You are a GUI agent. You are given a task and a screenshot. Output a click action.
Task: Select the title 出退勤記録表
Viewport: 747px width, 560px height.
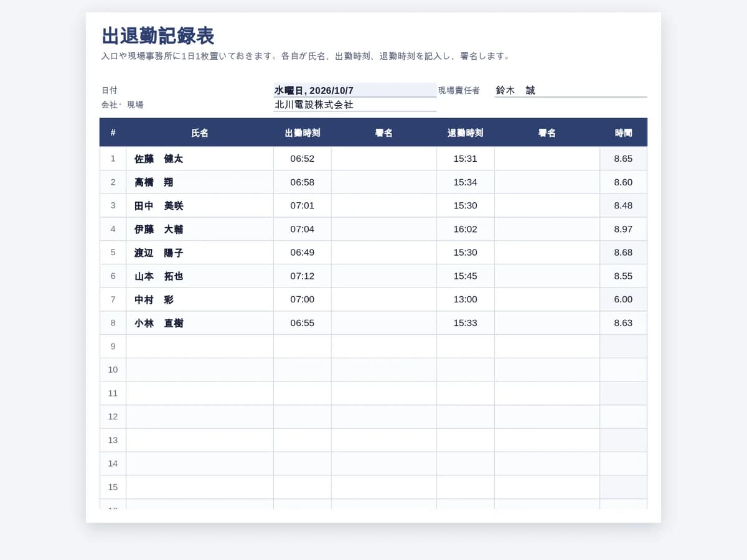pyautogui.click(x=158, y=36)
